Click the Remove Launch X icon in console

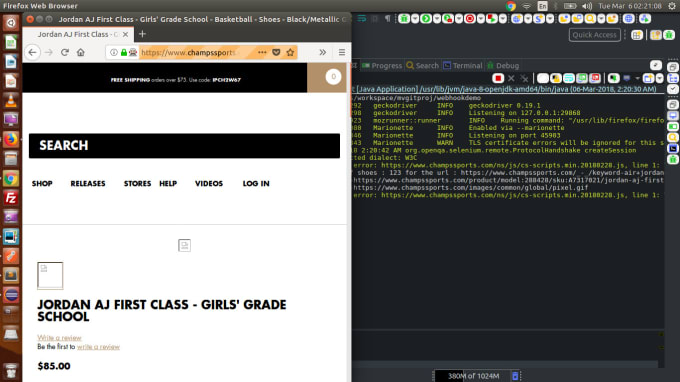tap(511, 78)
